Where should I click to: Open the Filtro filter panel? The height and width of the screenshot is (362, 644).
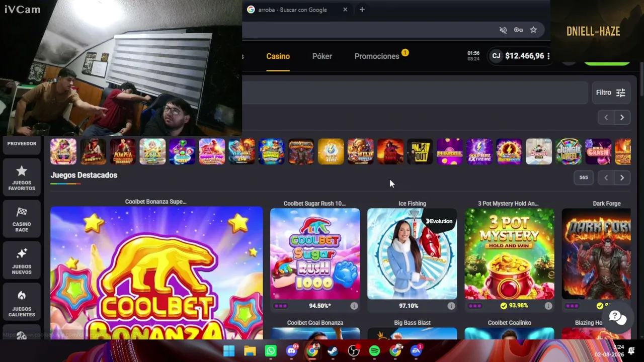pos(610,93)
